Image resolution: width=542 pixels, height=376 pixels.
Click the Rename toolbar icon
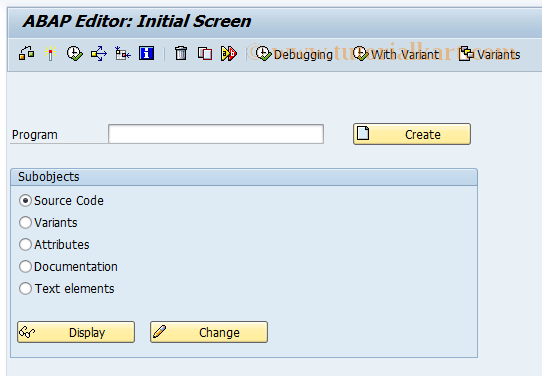(228, 54)
